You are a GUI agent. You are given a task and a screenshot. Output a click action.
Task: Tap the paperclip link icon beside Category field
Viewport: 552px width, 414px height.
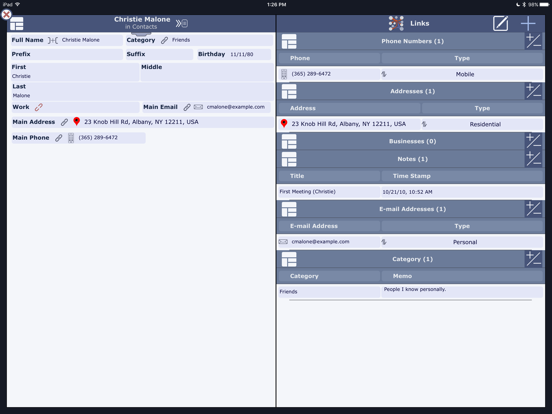164,40
